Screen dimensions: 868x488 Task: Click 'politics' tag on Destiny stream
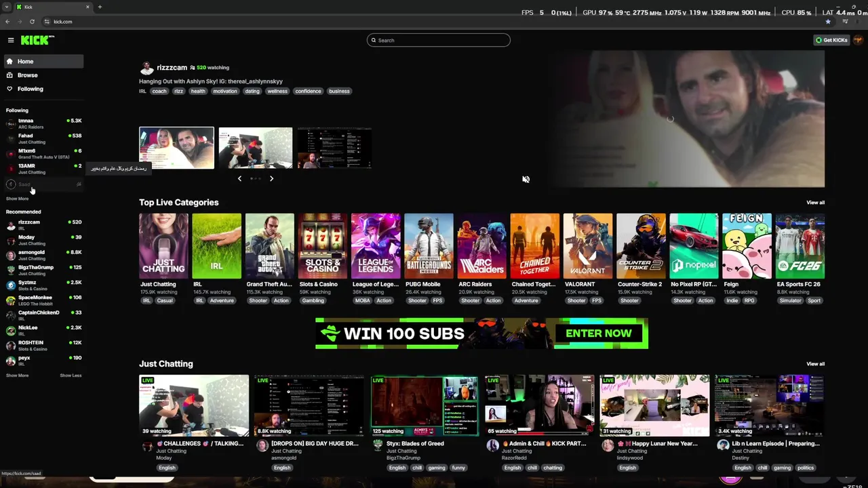point(805,468)
